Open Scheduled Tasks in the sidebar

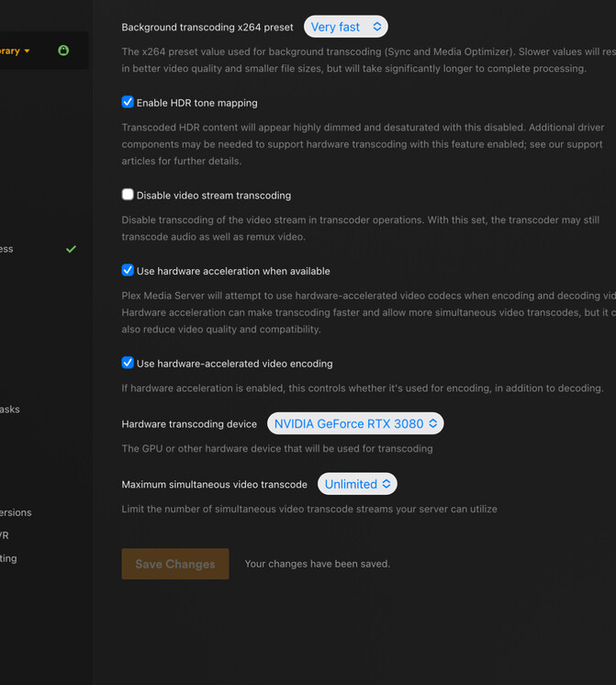(x=9, y=410)
